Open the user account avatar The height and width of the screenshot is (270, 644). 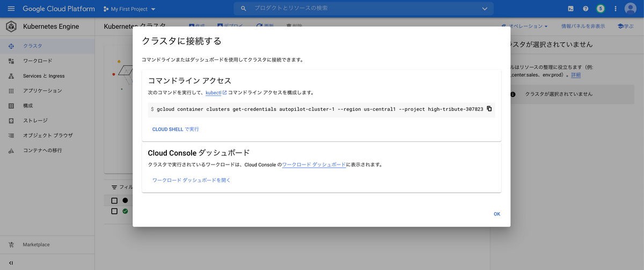tap(631, 9)
